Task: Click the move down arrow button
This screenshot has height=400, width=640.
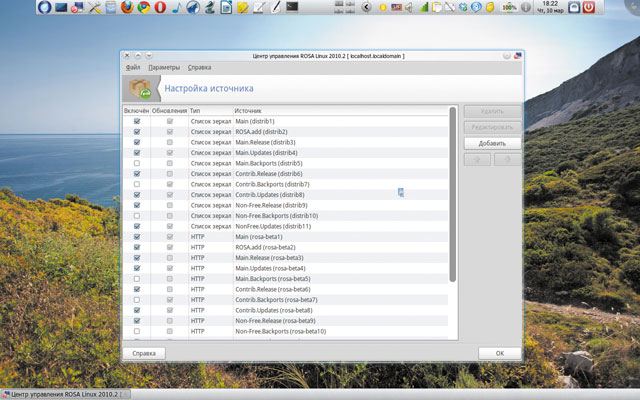Action: pos(507,160)
